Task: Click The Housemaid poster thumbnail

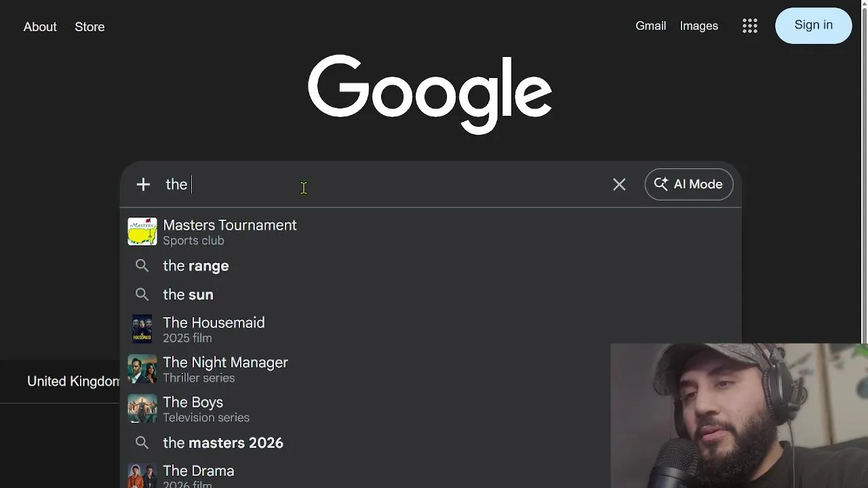Action: point(142,329)
